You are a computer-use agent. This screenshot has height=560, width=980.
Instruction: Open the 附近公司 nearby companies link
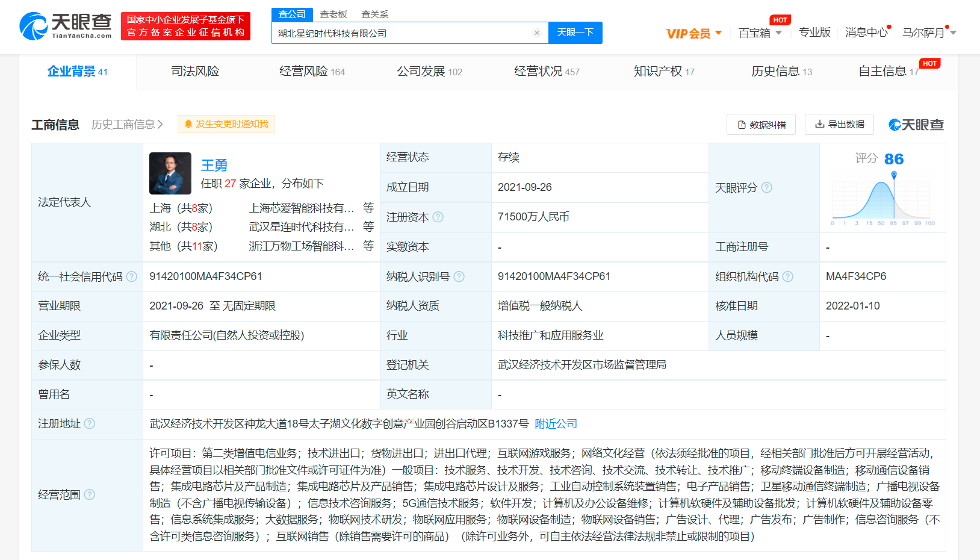556,424
